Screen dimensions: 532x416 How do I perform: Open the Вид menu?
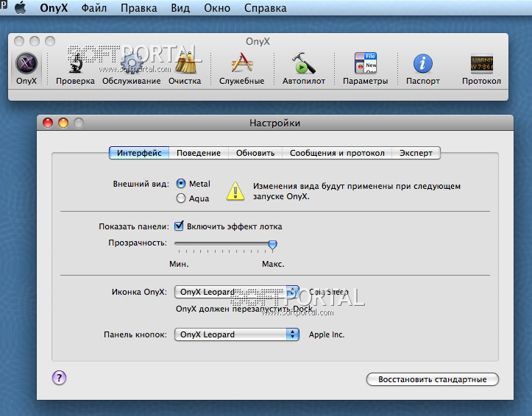(x=180, y=8)
